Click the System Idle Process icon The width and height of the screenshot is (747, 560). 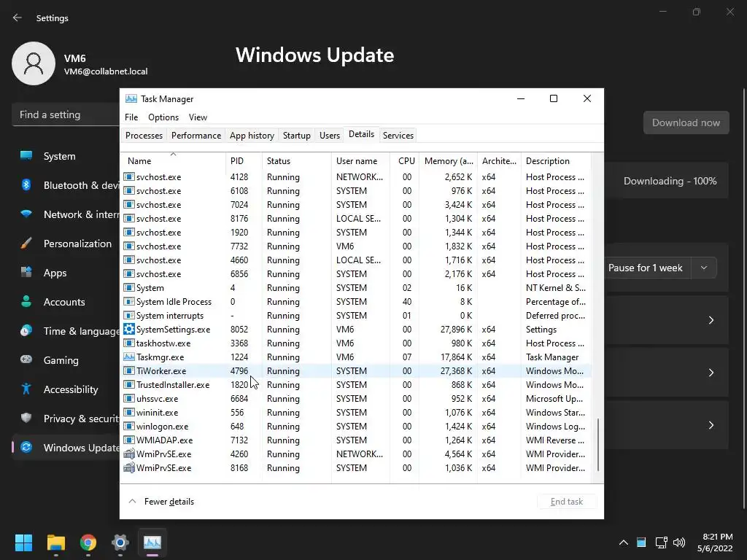129,301
